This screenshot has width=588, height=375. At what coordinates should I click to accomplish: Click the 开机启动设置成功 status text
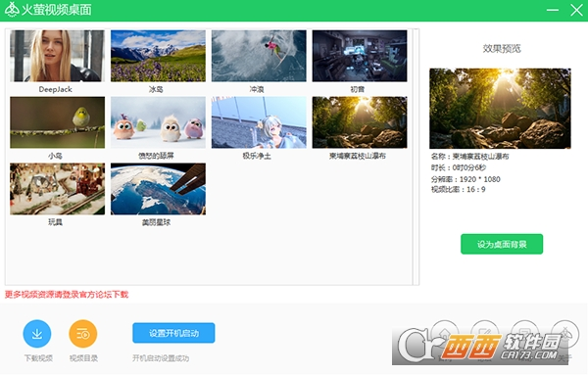(161, 358)
